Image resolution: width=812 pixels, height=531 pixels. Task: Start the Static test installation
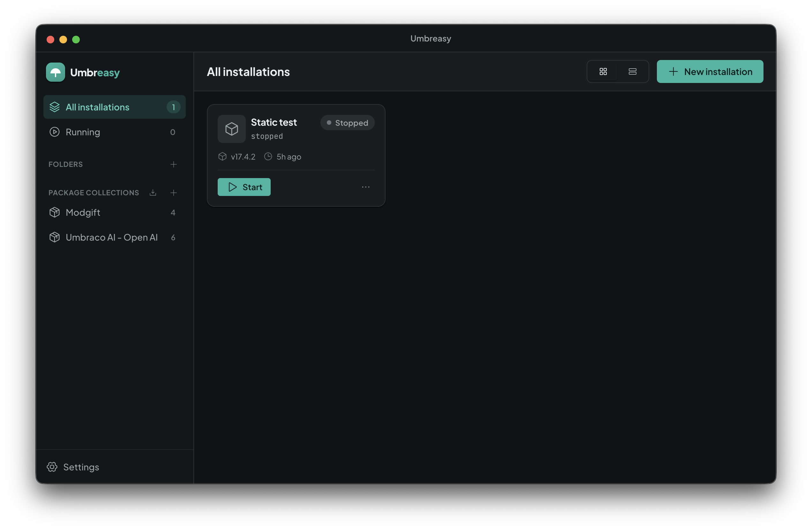244,187
